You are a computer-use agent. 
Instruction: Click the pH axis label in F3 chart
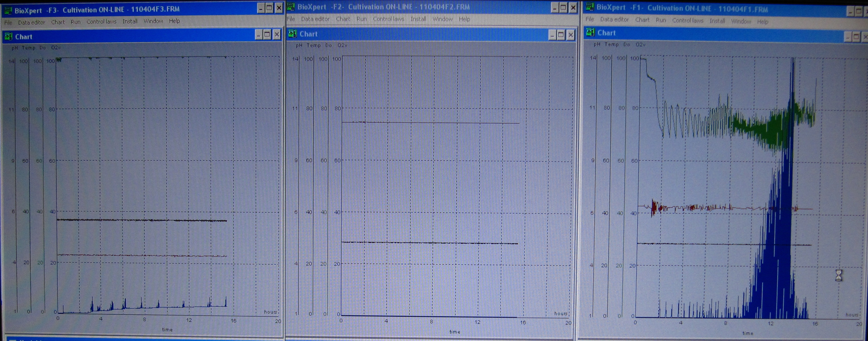pyautogui.click(x=15, y=48)
